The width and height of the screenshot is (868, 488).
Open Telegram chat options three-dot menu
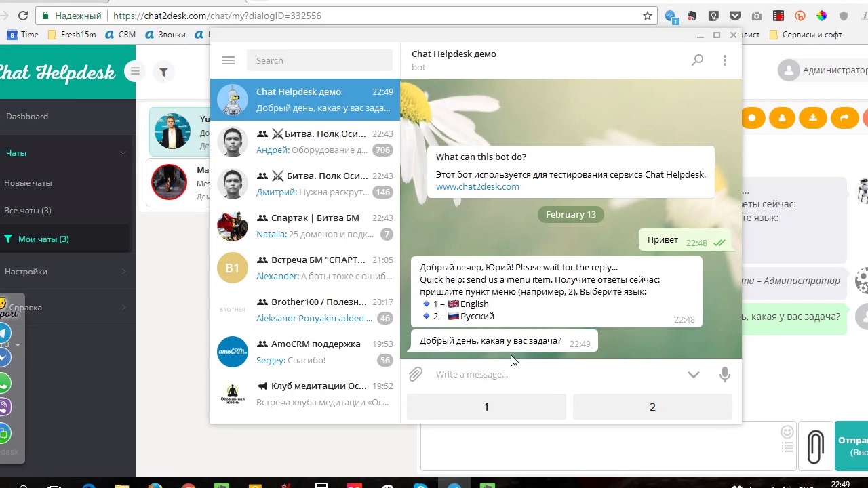[725, 60]
